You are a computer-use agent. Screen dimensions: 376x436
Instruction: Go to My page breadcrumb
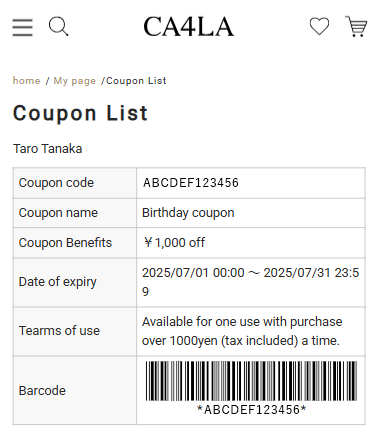click(75, 81)
